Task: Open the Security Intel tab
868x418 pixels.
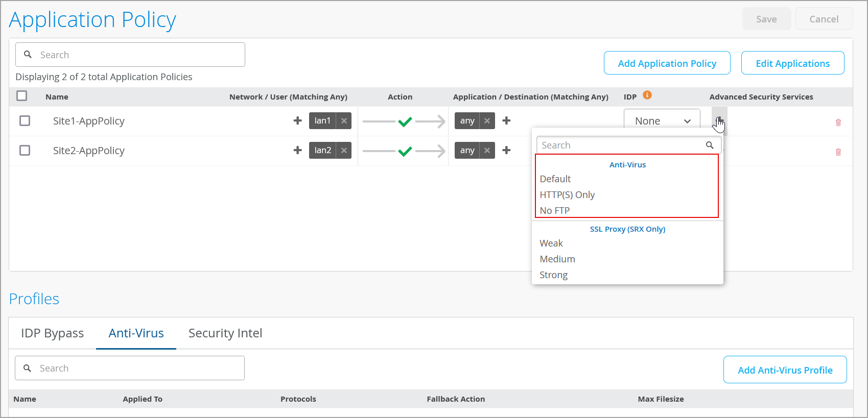Action: [225, 333]
